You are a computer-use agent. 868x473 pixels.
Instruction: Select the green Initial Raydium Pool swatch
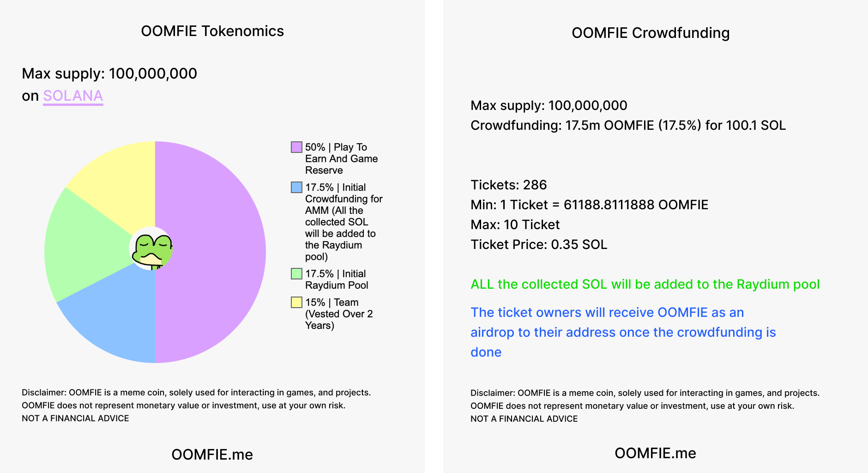point(296,274)
